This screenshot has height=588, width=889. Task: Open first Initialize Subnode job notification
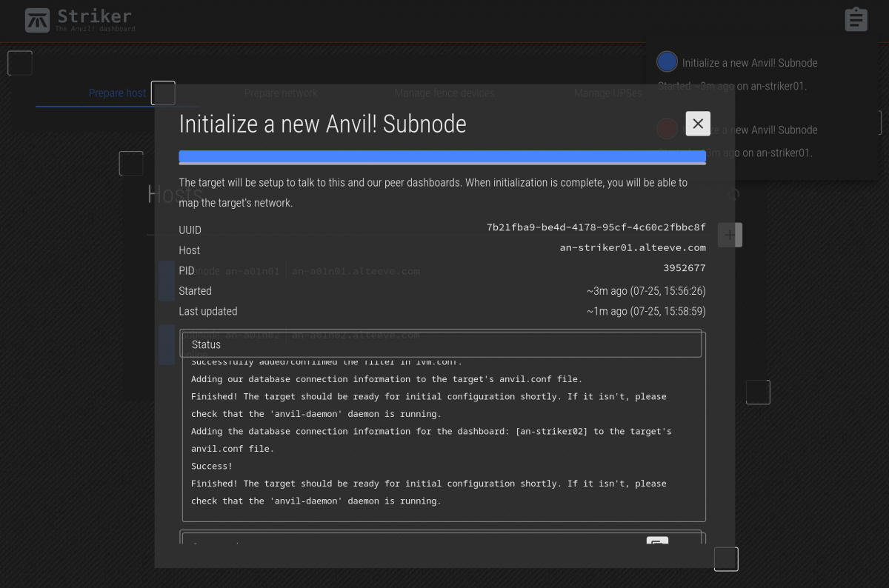pyautogui.click(x=749, y=63)
